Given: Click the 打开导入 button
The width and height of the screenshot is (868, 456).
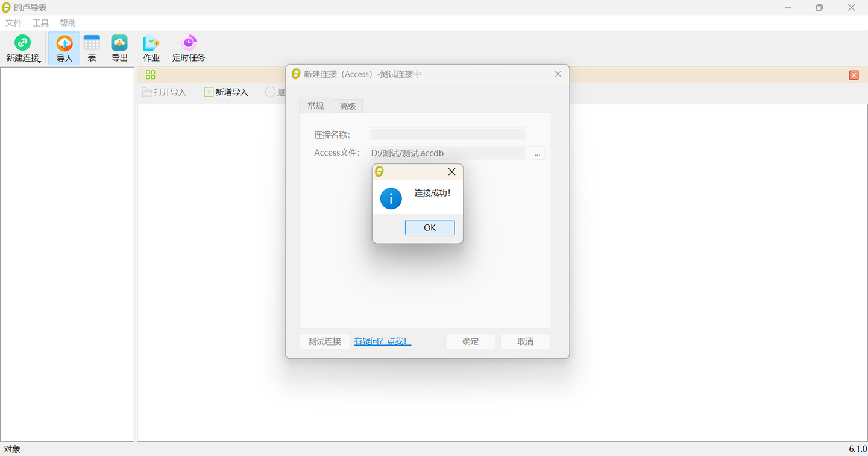Looking at the screenshot, I should (x=164, y=92).
